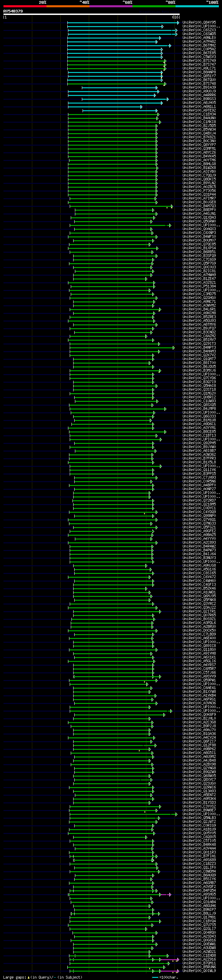Click the Large gaps legend text
This screenshot has width=222, height=980.
[15, 977]
